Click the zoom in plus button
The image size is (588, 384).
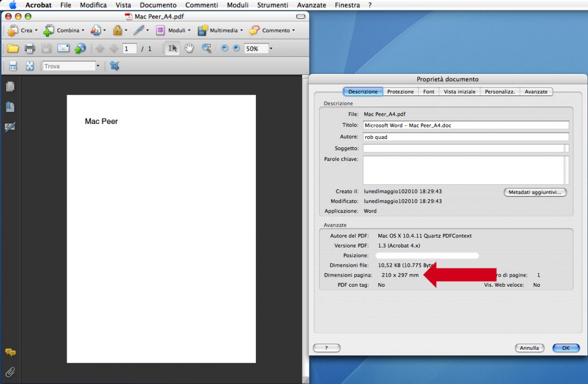(x=236, y=49)
